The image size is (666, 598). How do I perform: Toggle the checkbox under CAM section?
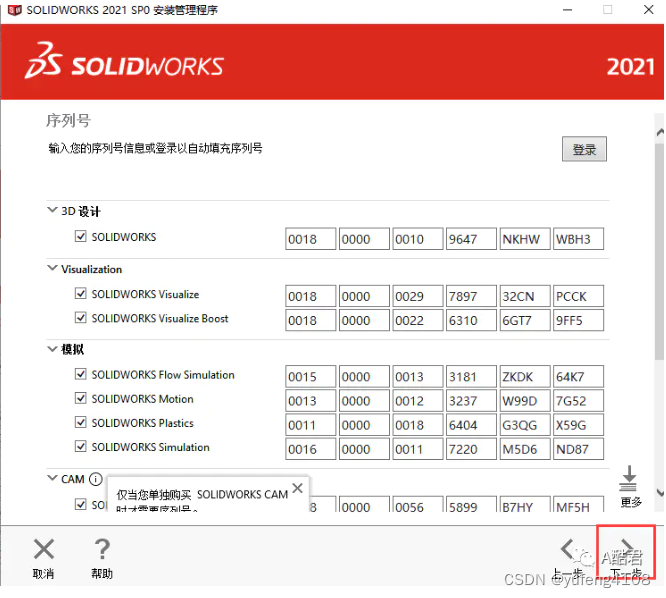coord(81,504)
